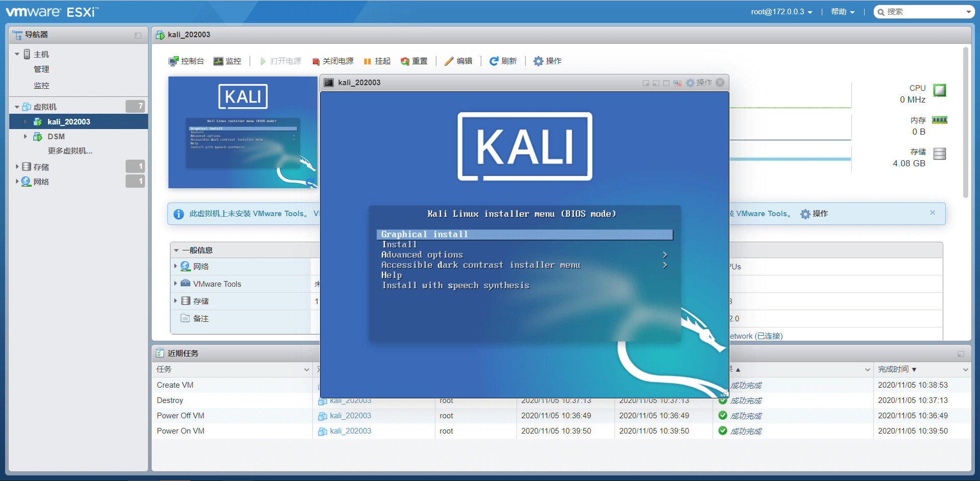
Task: Click the VMware ESXi logo
Action: point(52,12)
